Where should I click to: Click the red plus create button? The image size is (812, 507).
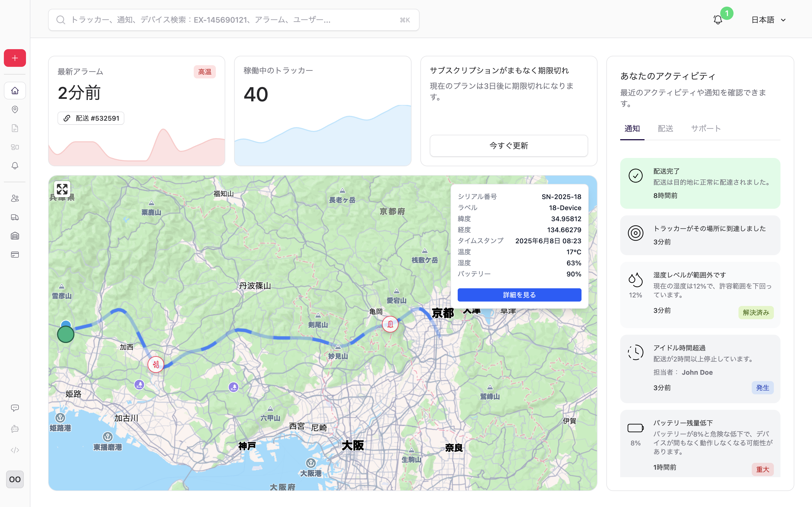tap(15, 58)
